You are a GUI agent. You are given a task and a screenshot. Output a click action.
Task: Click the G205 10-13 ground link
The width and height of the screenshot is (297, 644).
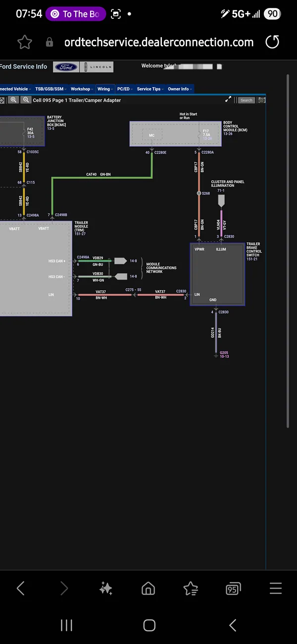[x=224, y=354]
